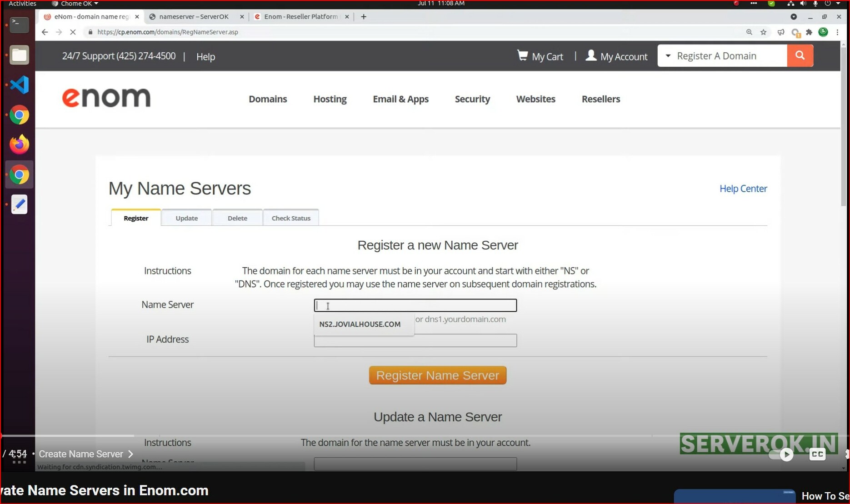Click the enom logo
Viewport: 850px width, 504px height.
(x=106, y=98)
